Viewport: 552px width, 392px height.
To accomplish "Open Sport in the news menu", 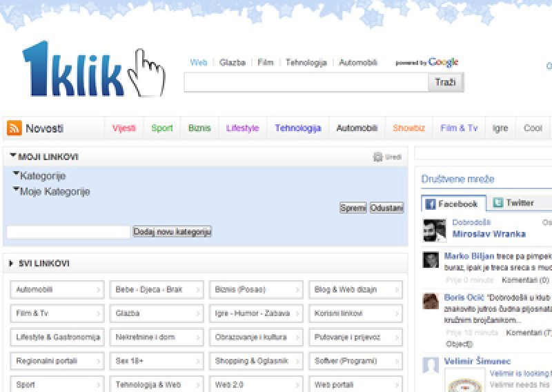I will point(162,128).
